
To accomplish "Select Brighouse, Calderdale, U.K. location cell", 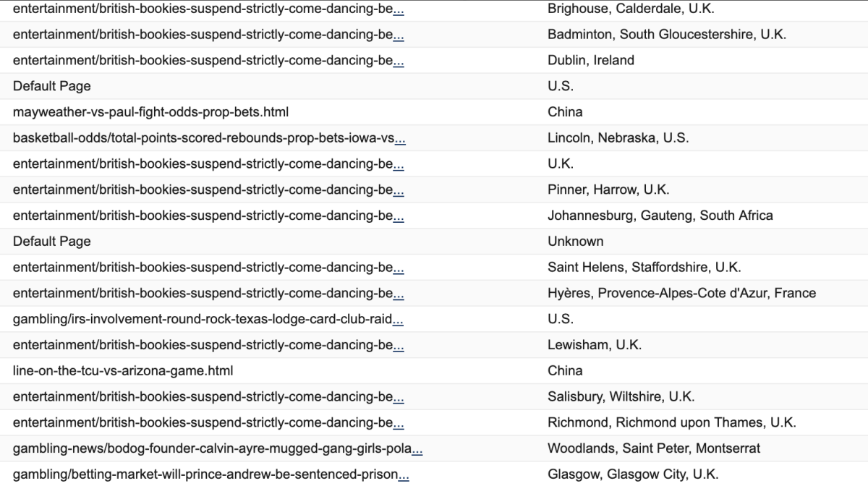I will pyautogui.click(x=631, y=9).
